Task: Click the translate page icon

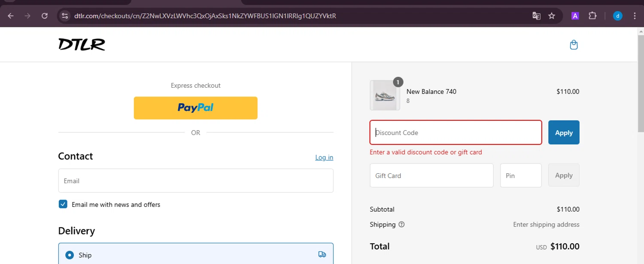Action: pyautogui.click(x=536, y=16)
